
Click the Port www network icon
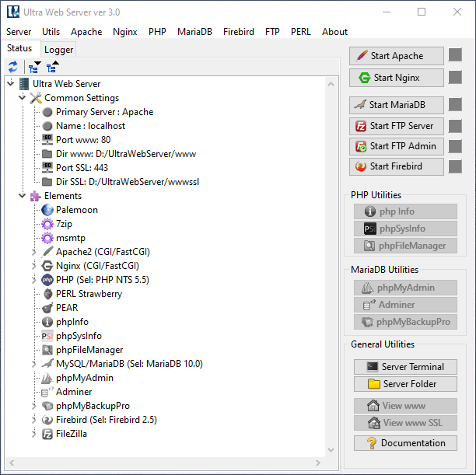[x=47, y=140]
